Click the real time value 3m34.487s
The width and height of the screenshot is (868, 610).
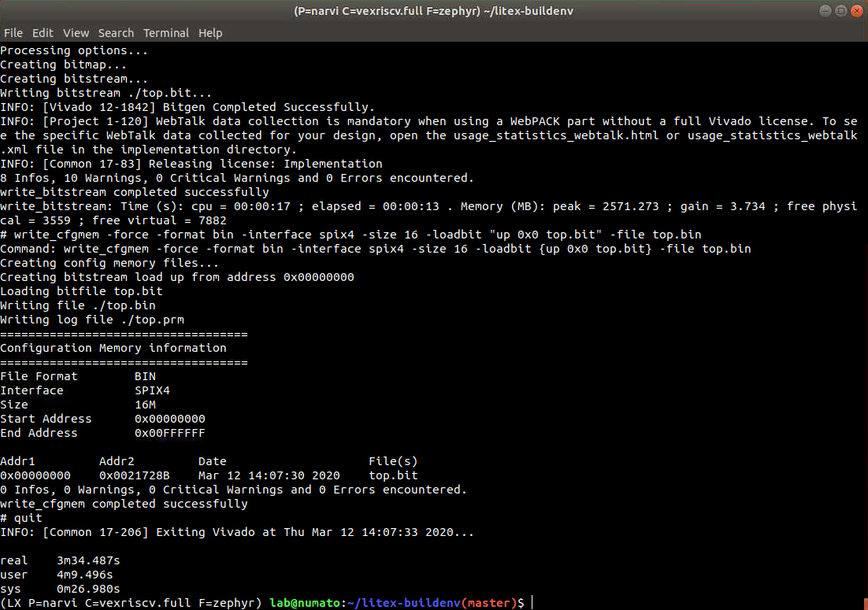tap(88, 560)
